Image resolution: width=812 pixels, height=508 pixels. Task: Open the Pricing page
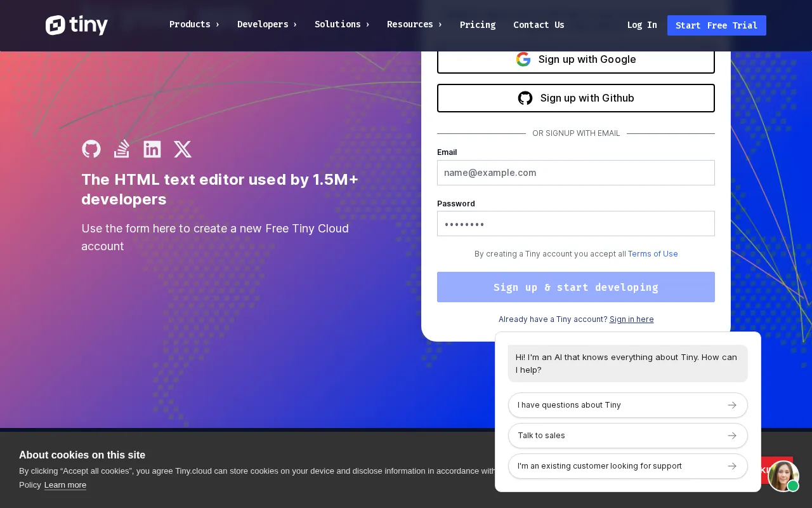[x=478, y=25]
